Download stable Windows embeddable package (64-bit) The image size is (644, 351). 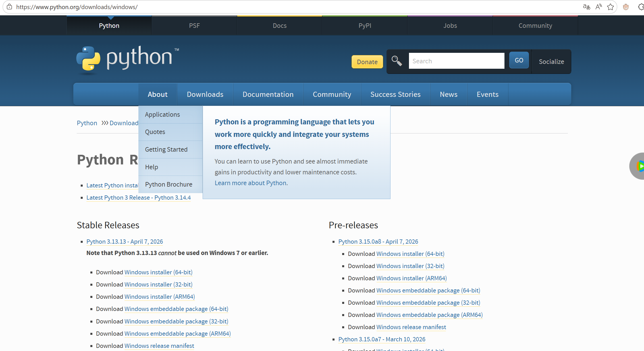tap(176, 309)
